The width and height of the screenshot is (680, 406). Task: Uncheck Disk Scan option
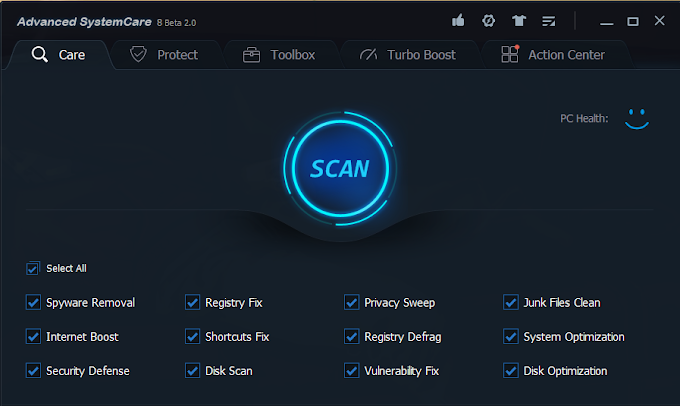(x=193, y=371)
